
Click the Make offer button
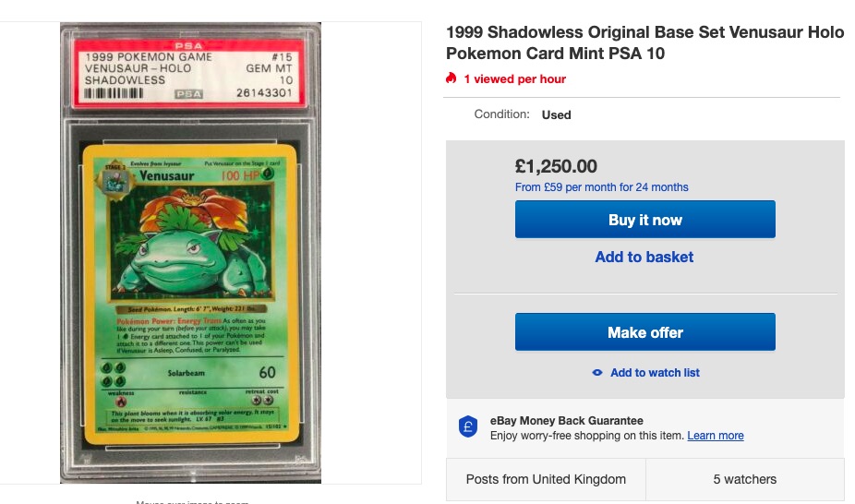(644, 332)
